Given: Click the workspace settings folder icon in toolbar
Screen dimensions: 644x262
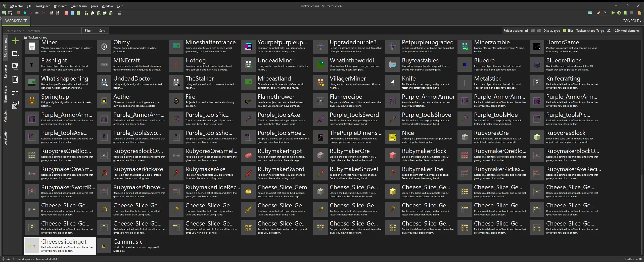Looking at the screenshot, I should click(590, 13).
